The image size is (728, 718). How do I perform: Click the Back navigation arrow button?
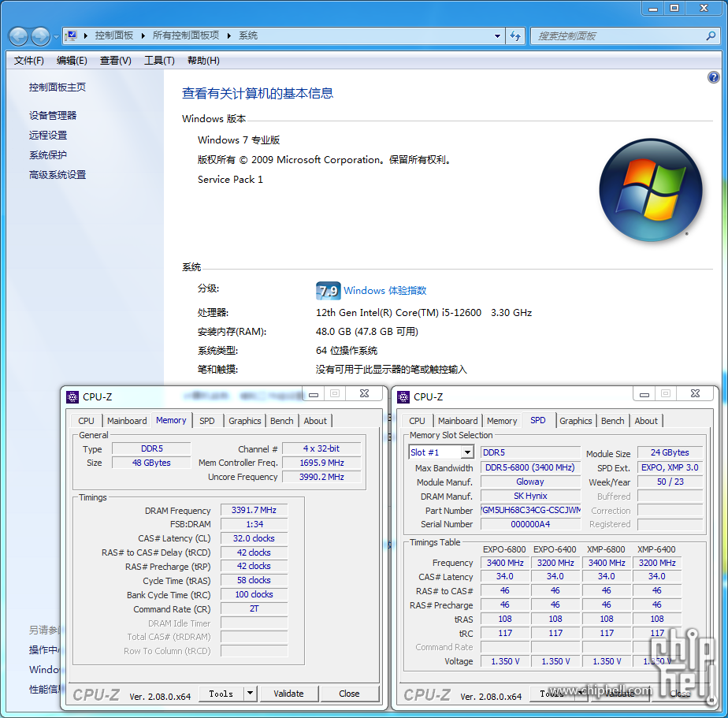19,37
